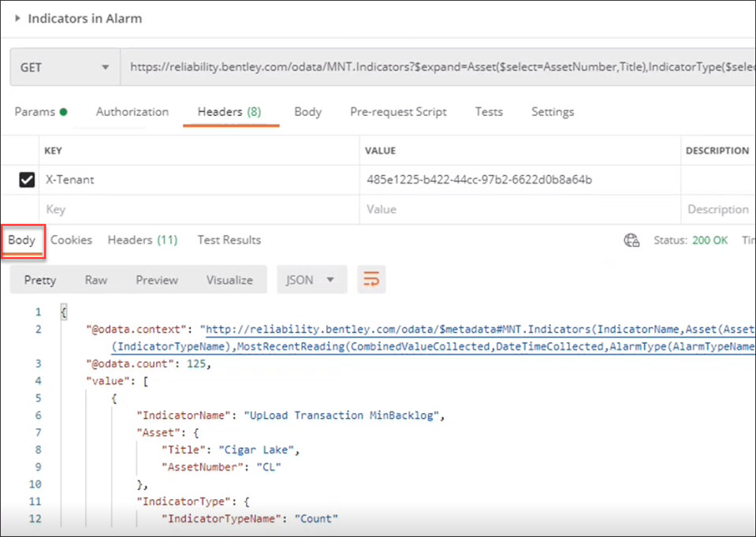Click the request URL address field
This screenshot has height=537, width=756.
pyautogui.click(x=394, y=67)
